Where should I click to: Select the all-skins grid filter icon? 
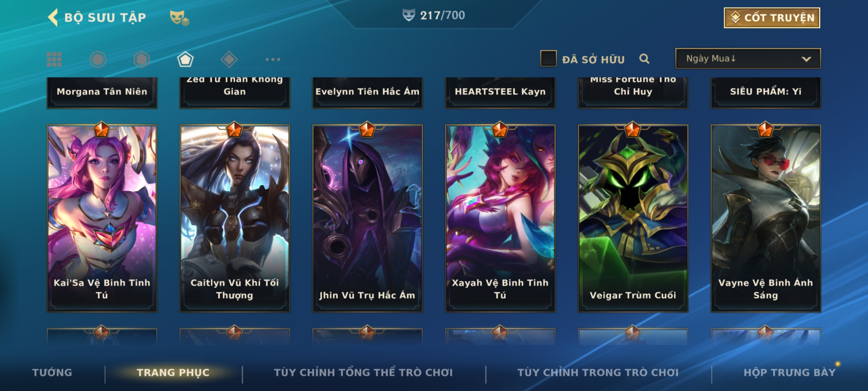click(x=54, y=59)
